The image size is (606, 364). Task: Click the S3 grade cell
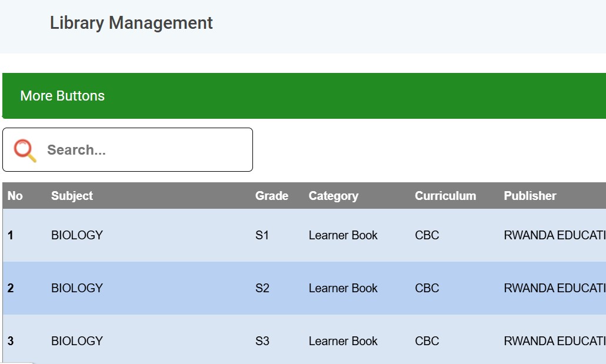pos(262,341)
